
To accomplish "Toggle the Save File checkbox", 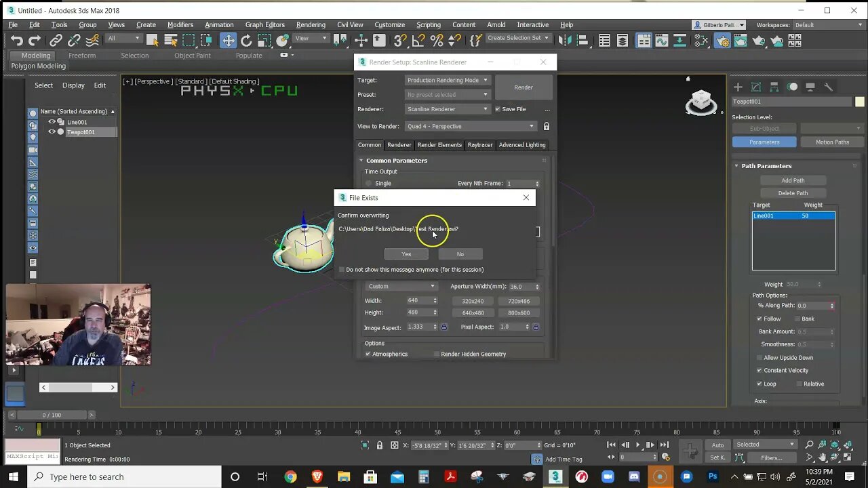I will [x=498, y=109].
